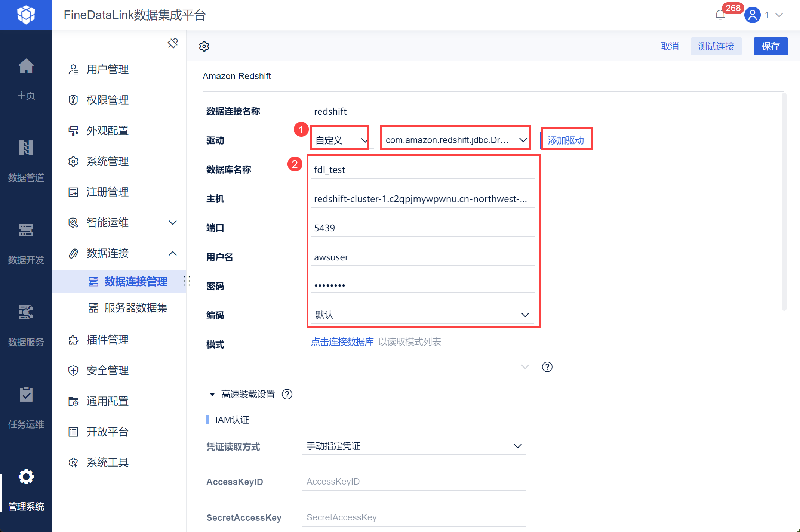The height and width of the screenshot is (532, 800).
Task: Click the Home sidebar icon
Action: pyautogui.click(x=26, y=66)
